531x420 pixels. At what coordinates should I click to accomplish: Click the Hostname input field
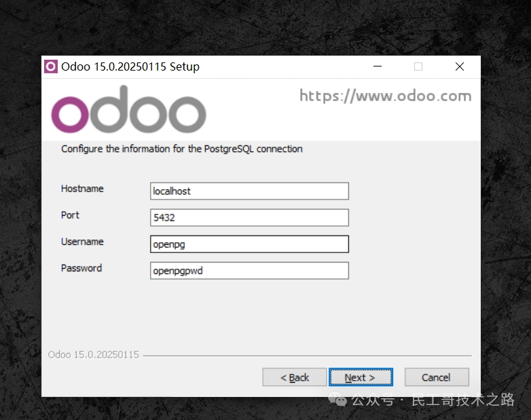coord(249,191)
